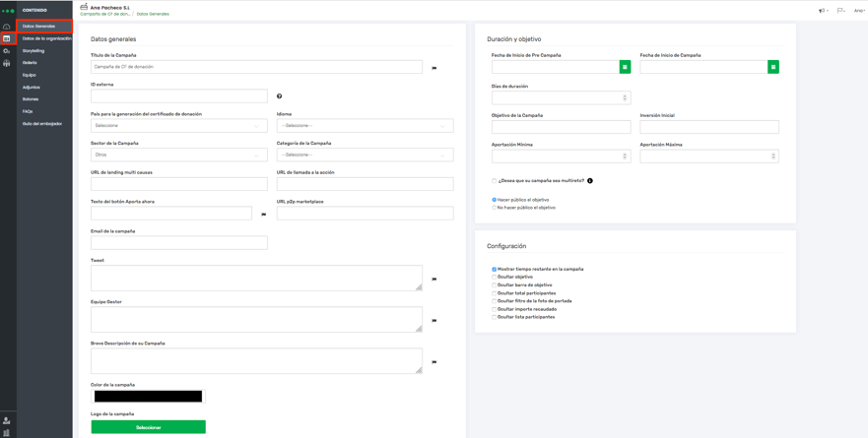Open the Idioma dropdown
The image size is (868, 438).
pos(365,126)
